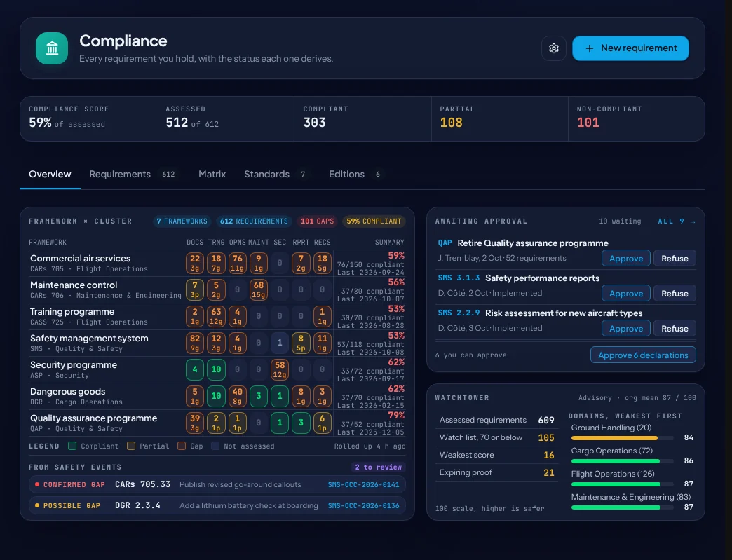Click Security programme SEC cell 58
Image resolution: width=732 pixels, height=560 pixels.
click(280, 369)
